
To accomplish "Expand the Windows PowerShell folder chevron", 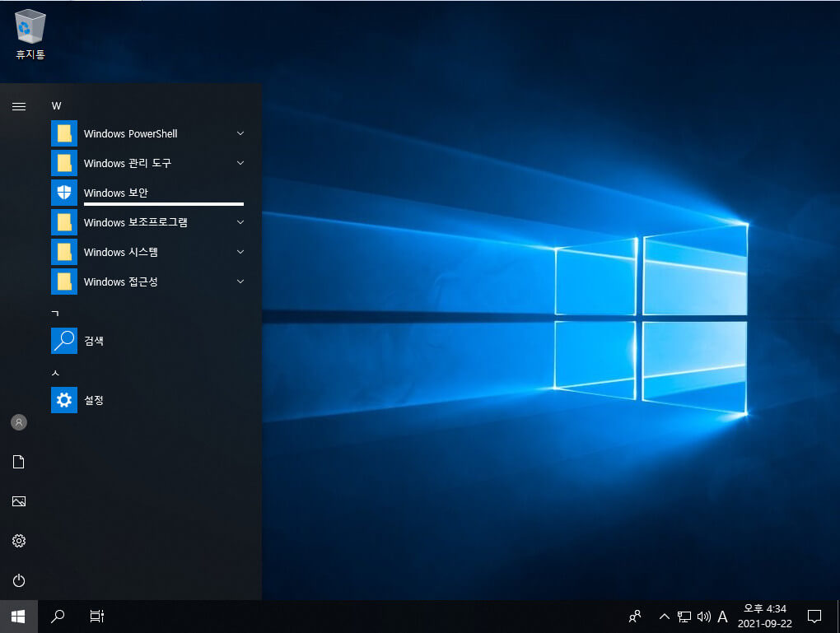I will pos(240,133).
